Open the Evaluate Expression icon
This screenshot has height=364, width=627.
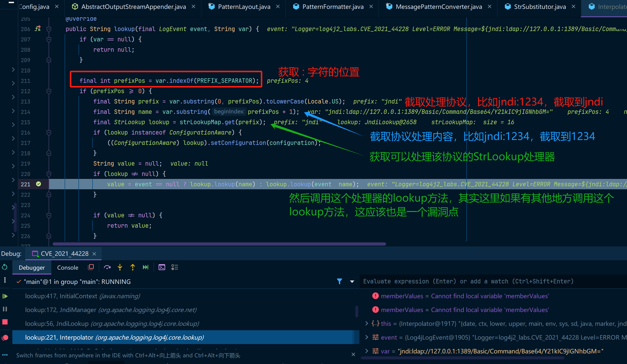click(x=162, y=267)
